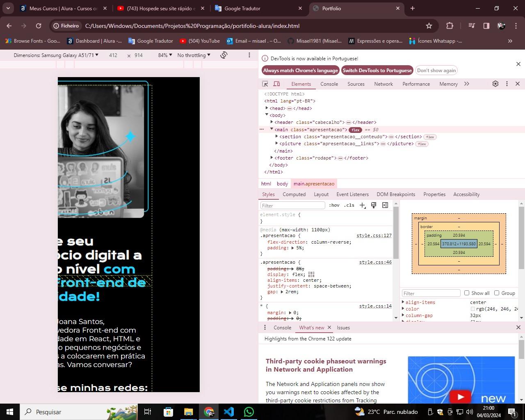Open File Explorer from taskbar
The image size is (525, 420).
point(188,412)
